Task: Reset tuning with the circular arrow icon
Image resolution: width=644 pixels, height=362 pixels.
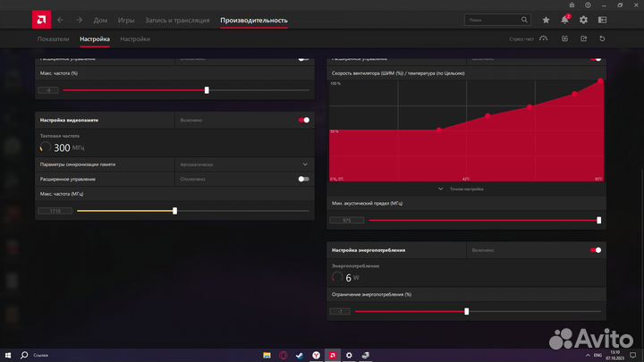Action: [602, 38]
